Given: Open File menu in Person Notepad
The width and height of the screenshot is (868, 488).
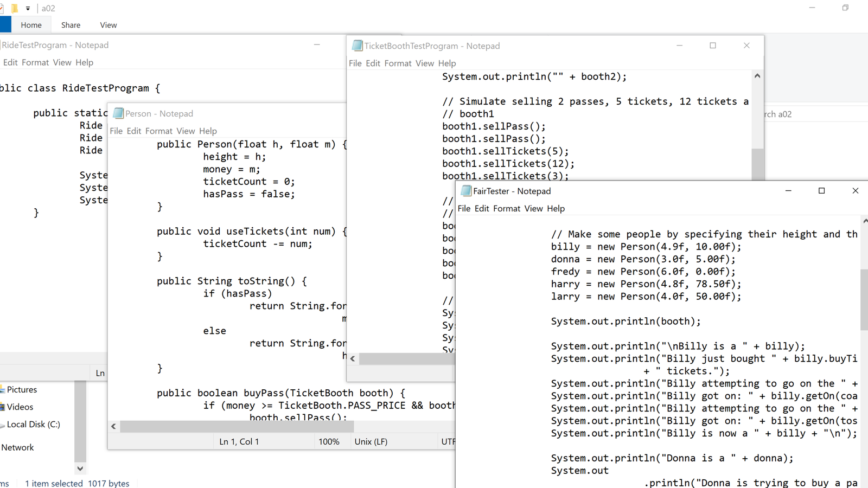Looking at the screenshot, I should pyautogui.click(x=116, y=131).
